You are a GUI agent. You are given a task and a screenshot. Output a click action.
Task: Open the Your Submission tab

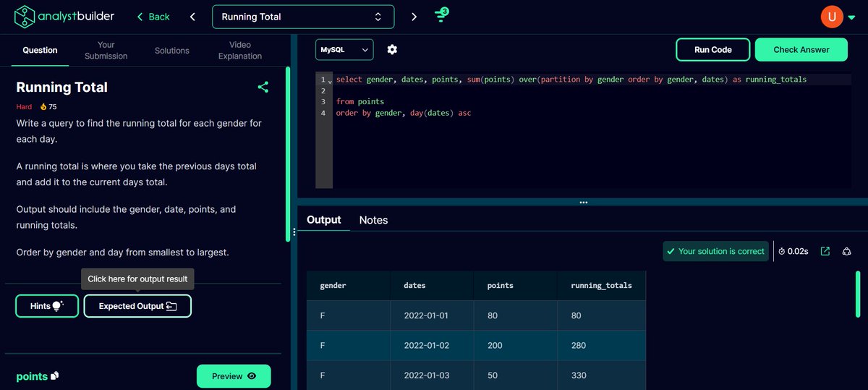click(106, 50)
